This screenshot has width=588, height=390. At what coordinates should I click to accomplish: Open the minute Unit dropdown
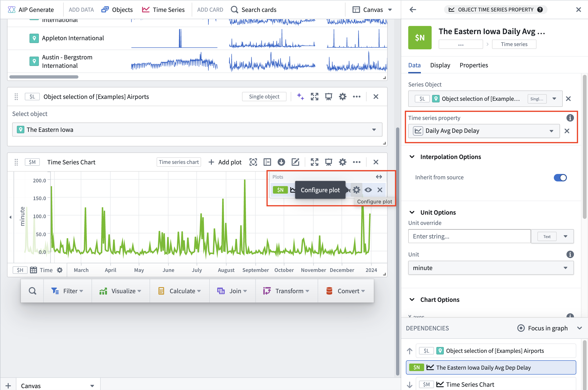point(491,268)
